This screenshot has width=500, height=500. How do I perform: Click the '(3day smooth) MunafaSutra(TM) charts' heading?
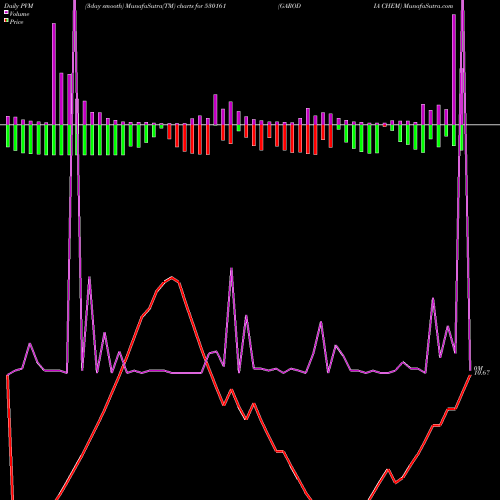click(140, 6)
